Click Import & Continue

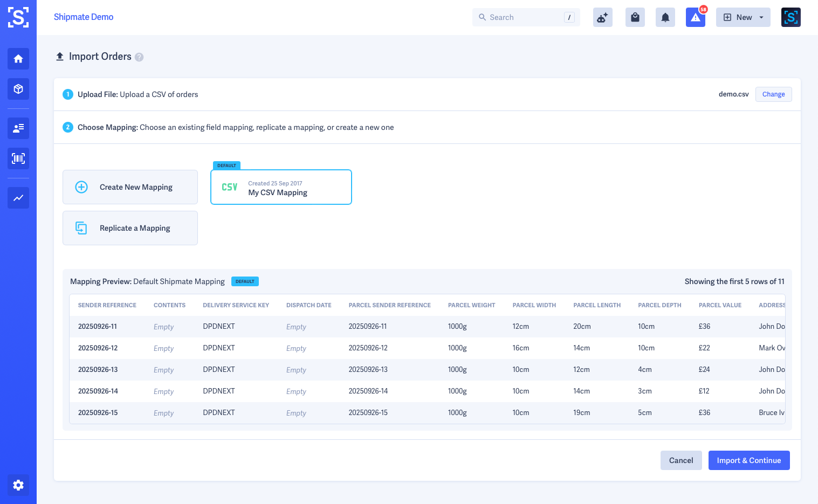(x=748, y=460)
